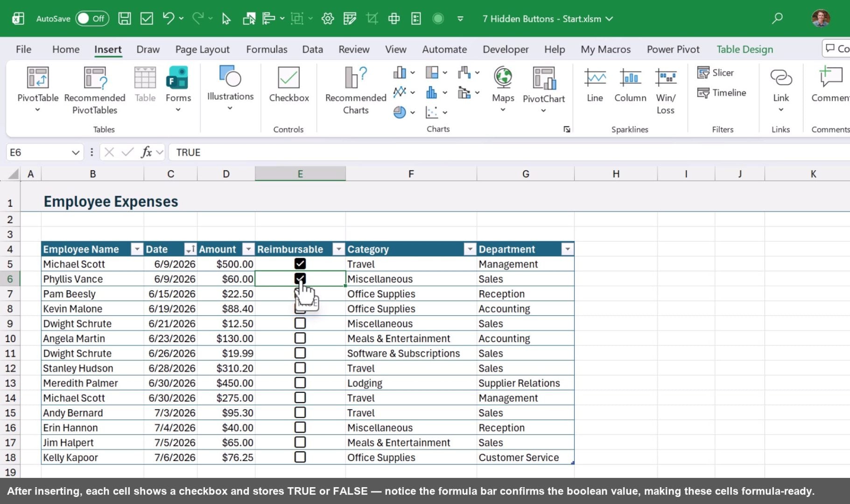Insert a Column sparkline

(x=630, y=85)
